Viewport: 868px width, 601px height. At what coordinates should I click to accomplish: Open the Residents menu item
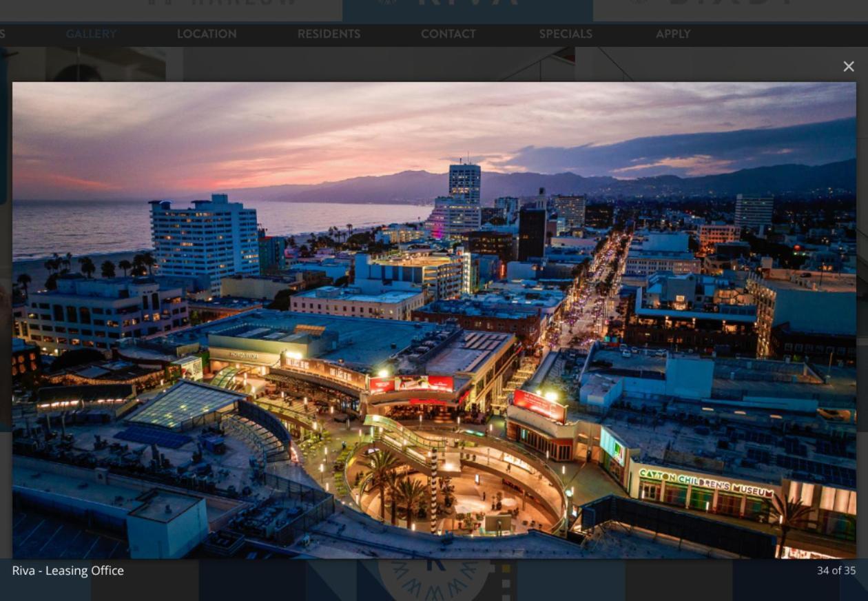pos(329,34)
